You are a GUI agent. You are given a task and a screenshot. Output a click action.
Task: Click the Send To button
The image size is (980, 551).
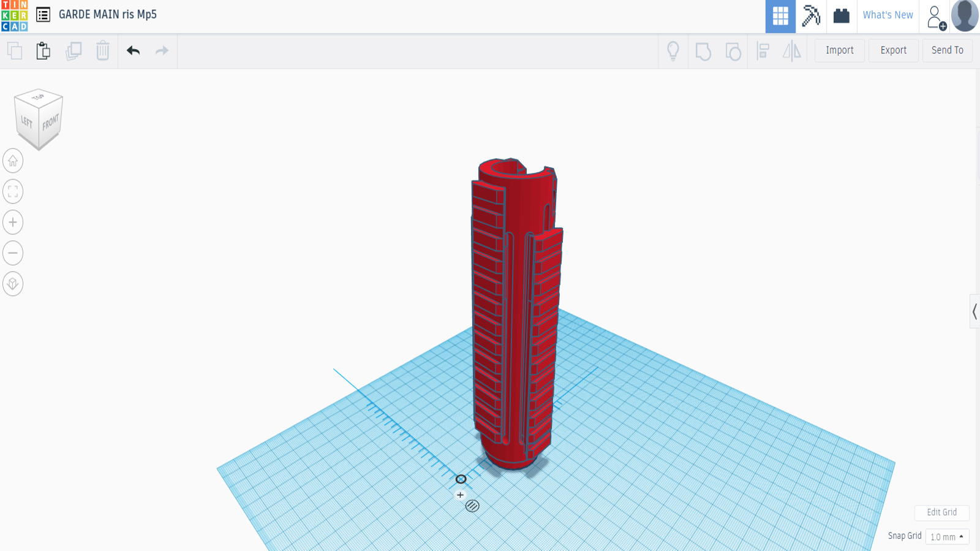948,50
